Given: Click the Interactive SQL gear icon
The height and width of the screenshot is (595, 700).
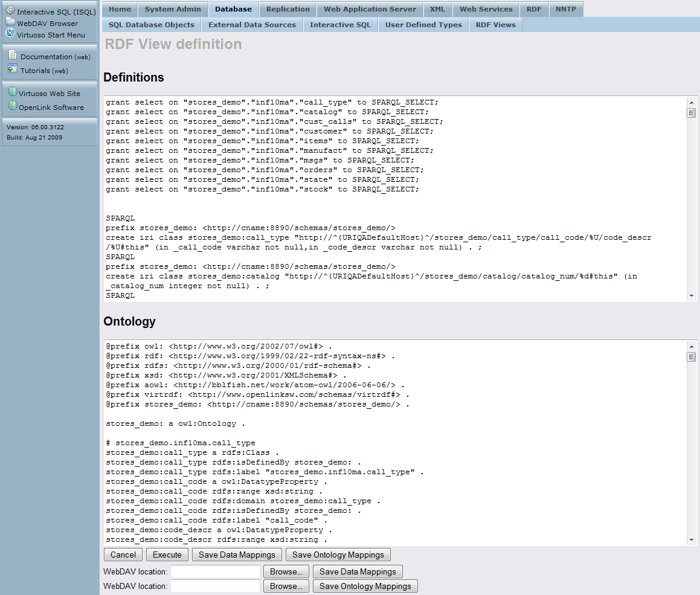Looking at the screenshot, I should point(10,11).
